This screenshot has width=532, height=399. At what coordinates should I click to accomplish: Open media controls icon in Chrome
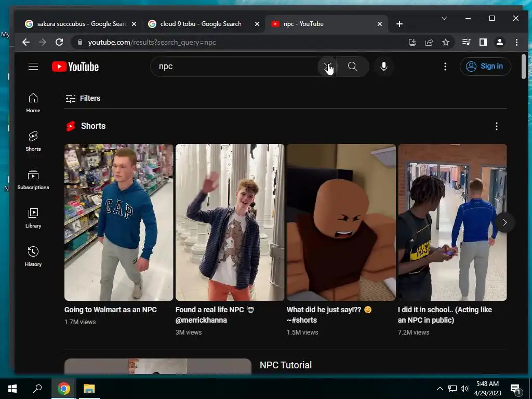click(467, 43)
